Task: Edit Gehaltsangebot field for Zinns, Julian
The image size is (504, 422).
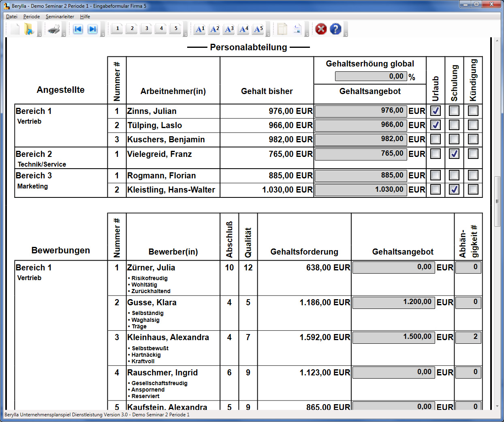Action: (361, 111)
